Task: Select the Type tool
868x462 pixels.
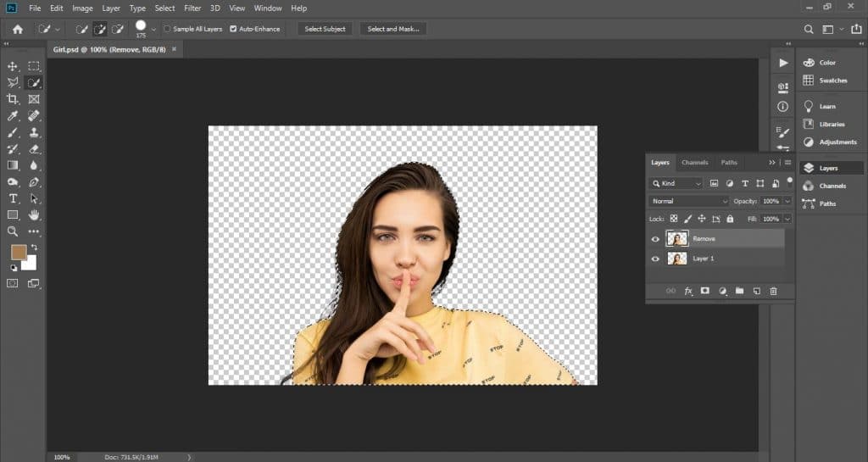Action: pyautogui.click(x=14, y=198)
